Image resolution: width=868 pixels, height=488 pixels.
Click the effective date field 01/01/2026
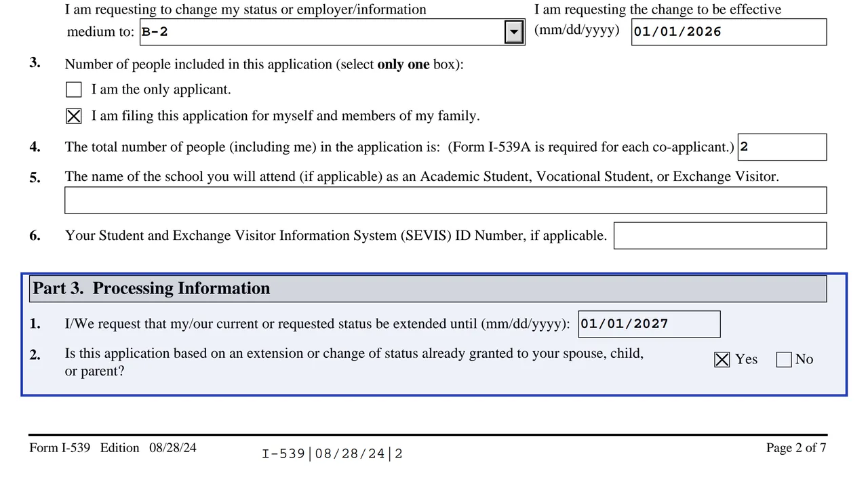(x=729, y=32)
